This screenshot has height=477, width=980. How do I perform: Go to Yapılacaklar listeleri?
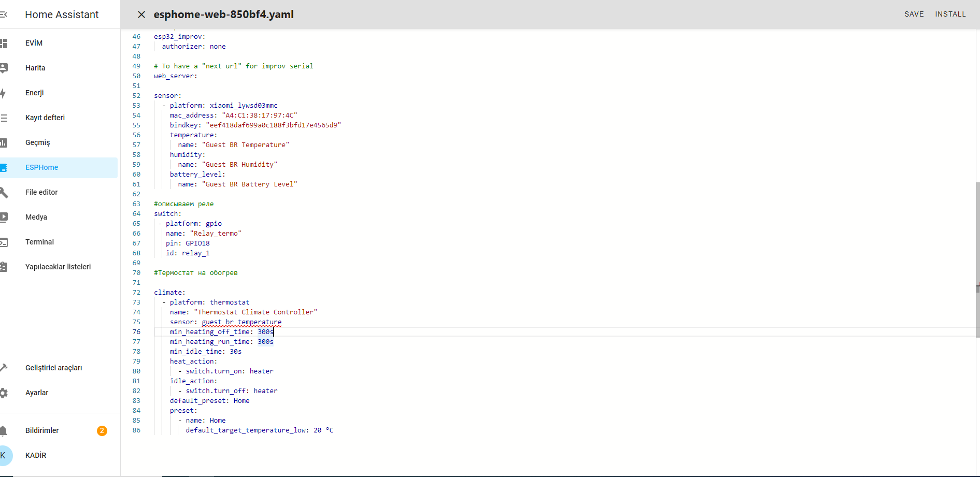pos(58,267)
